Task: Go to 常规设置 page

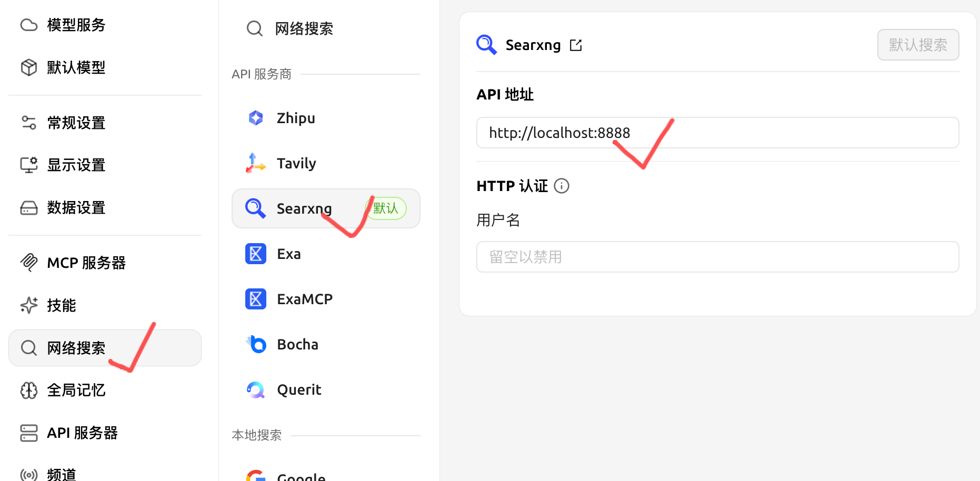Action: pyautogui.click(x=105, y=123)
